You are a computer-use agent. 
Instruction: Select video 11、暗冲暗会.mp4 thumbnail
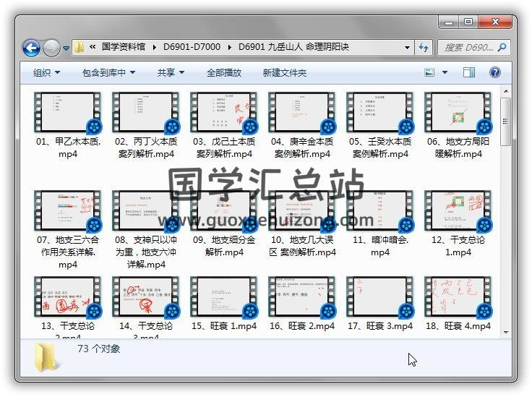point(379,210)
